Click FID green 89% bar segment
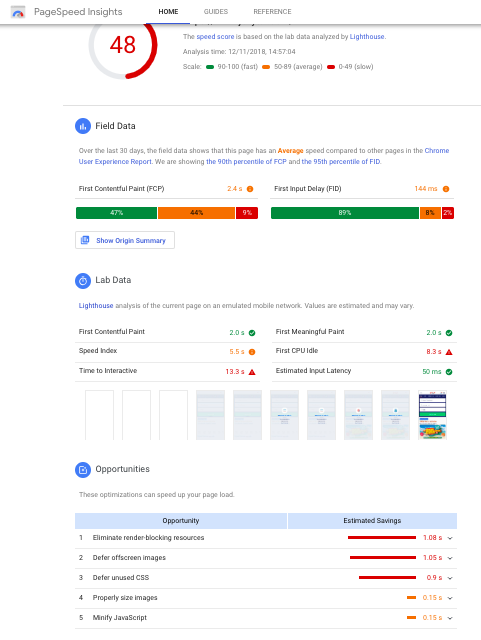Screen dimensions: 481x640 click(x=345, y=213)
